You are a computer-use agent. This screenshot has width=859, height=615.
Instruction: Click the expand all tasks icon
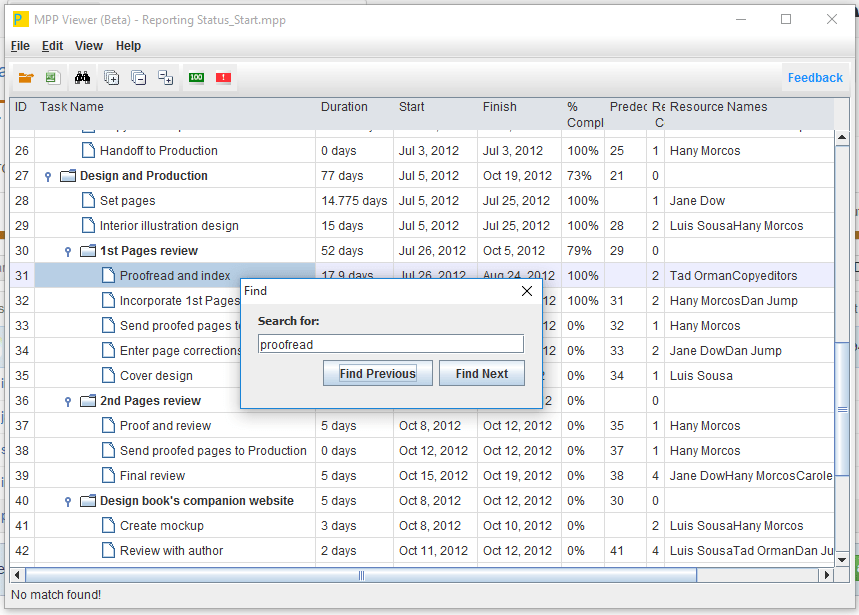111,77
